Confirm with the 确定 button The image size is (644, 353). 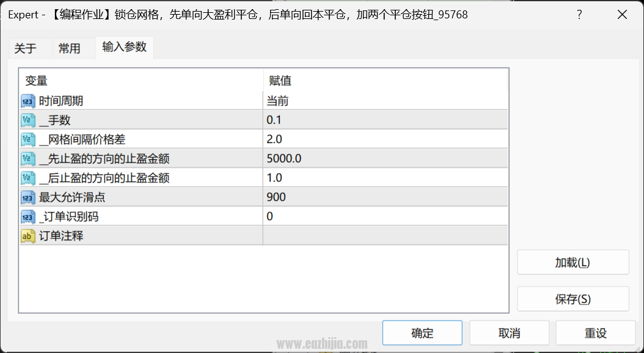422,333
